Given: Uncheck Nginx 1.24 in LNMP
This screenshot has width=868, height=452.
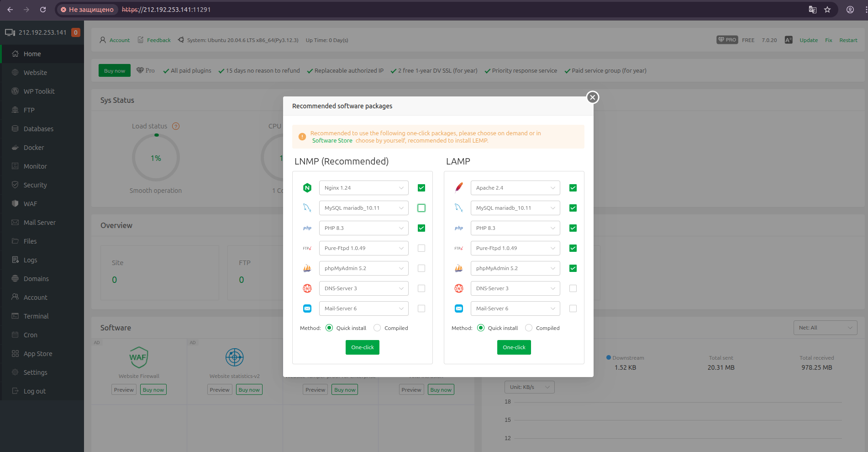Looking at the screenshot, I should (x=421, y=188).
